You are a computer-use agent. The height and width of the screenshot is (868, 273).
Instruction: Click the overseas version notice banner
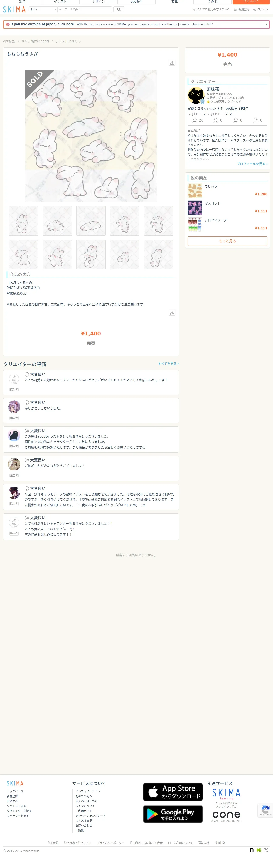pos(136,24)
